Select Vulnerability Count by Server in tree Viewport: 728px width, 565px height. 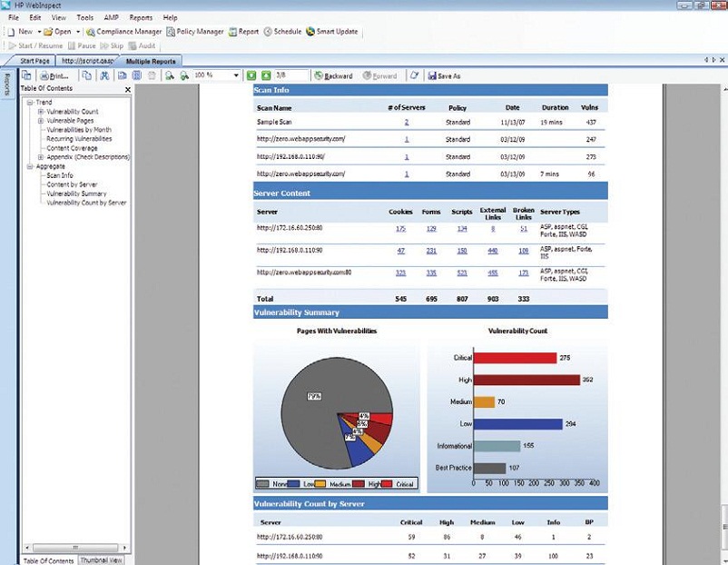coord(86,203)
